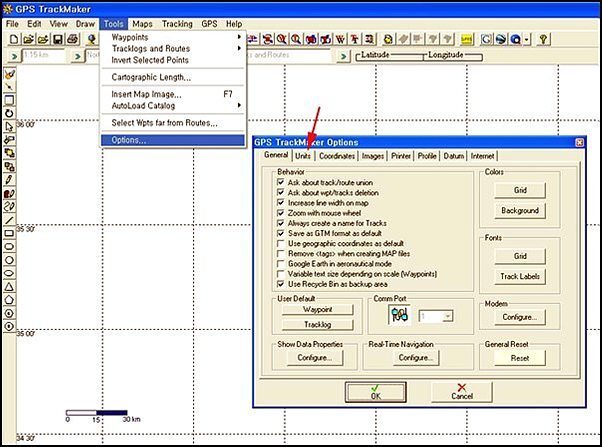Screen dimensions: 602x447
Task: Select the circle shape tool
Action: [9, 260]
